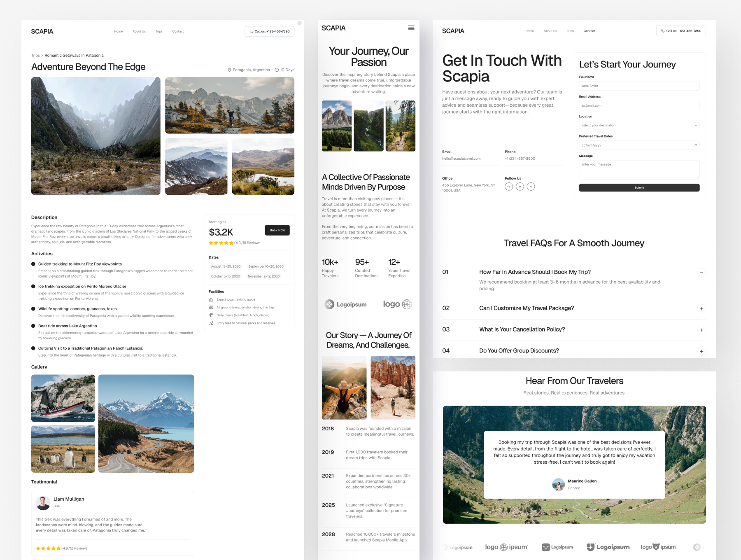This screenshot has height=560, width=741.
Task: Click the SCAPIA logo on the trip detail page
Action: click(42, 32)
